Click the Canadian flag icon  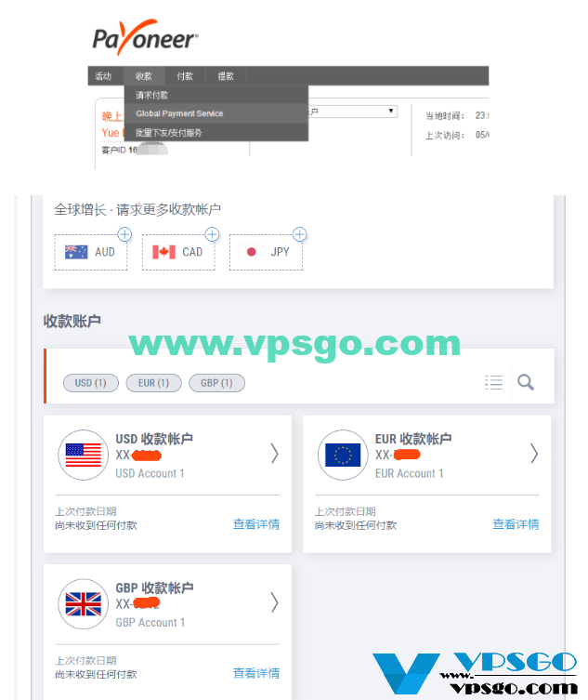coord(163,252)
